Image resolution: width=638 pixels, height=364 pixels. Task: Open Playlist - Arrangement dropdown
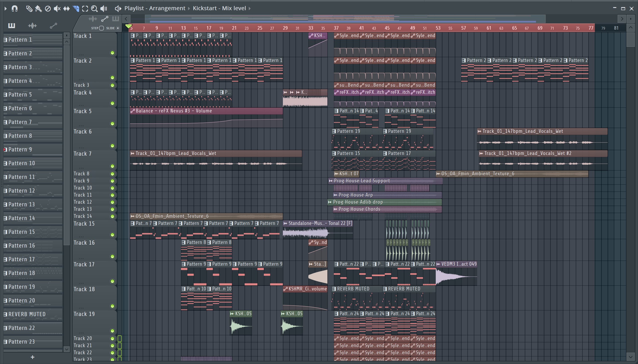[155, 8]
